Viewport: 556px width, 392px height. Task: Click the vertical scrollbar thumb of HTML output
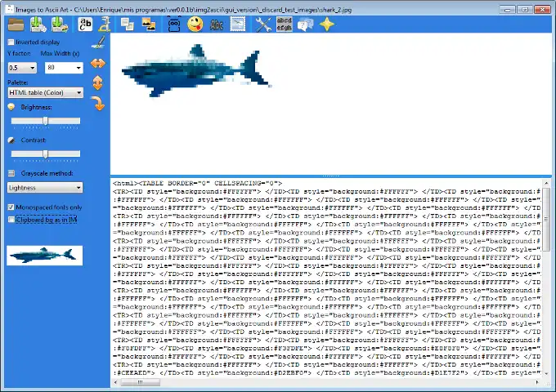(x=546, y=219)
